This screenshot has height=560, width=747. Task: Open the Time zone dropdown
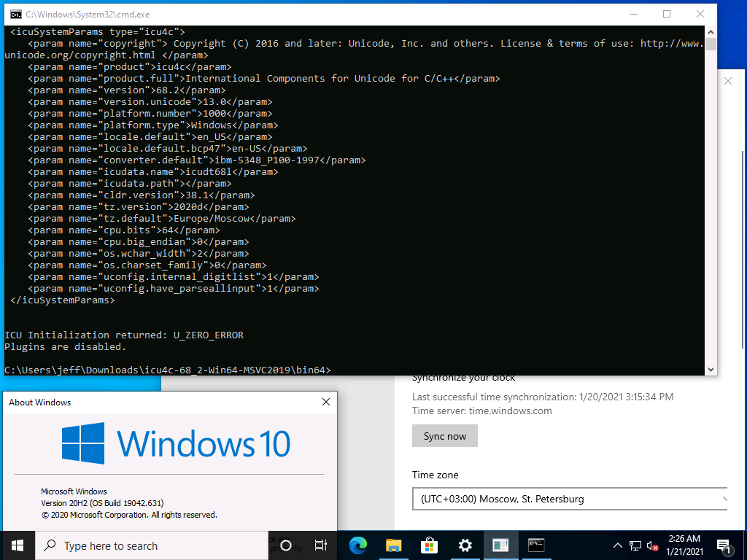(x=569, y=499)
